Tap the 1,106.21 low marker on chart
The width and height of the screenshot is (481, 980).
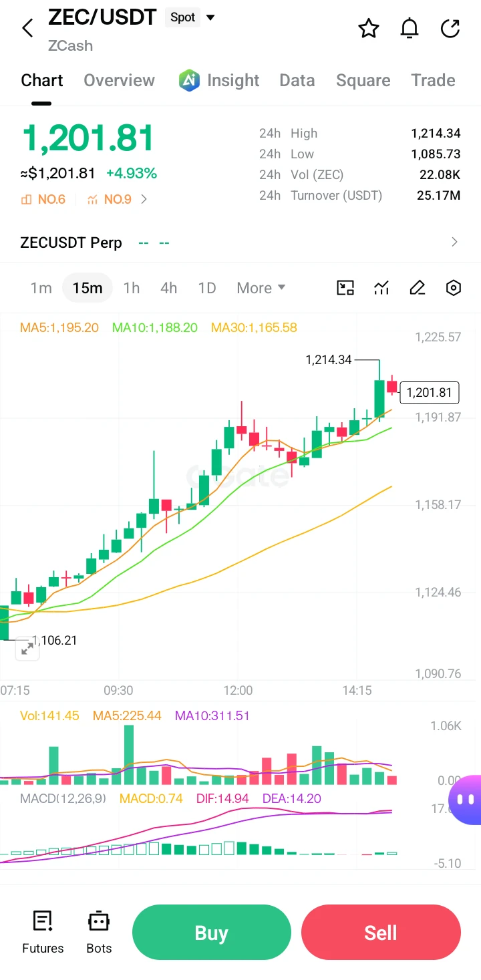[54, 640]
